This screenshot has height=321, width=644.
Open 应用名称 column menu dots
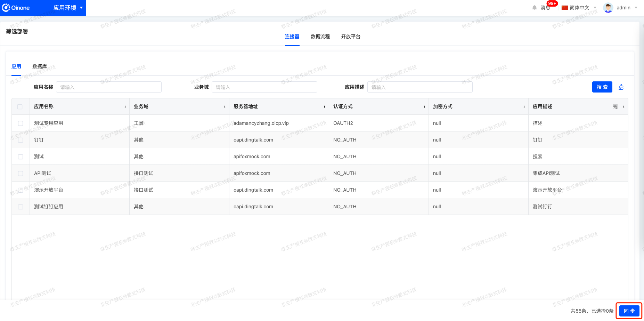(x=125, y=106)
